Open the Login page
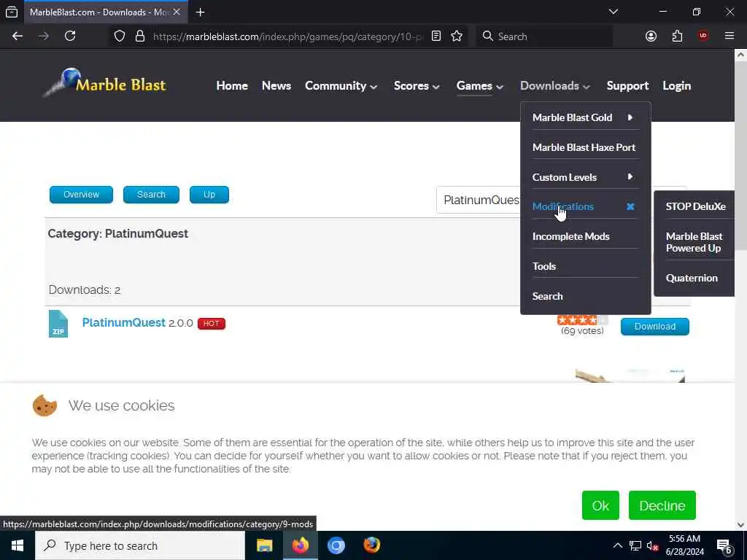 pos(676,86)
